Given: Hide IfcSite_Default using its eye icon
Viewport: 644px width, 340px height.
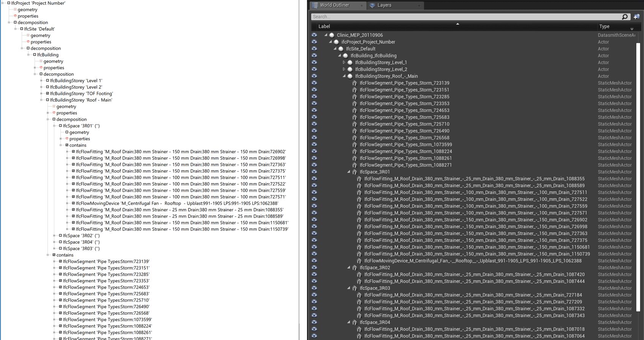Looking at the screenshot, I should (x=314, y=49).
